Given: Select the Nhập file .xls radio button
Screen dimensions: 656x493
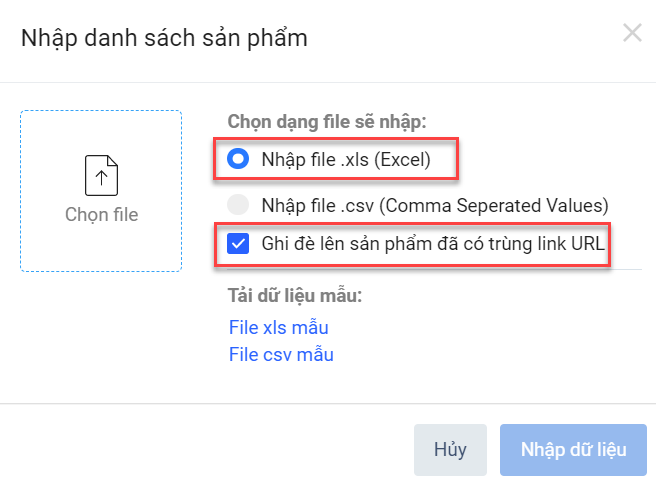Looking at the screenshot, I should pos(238,158).
